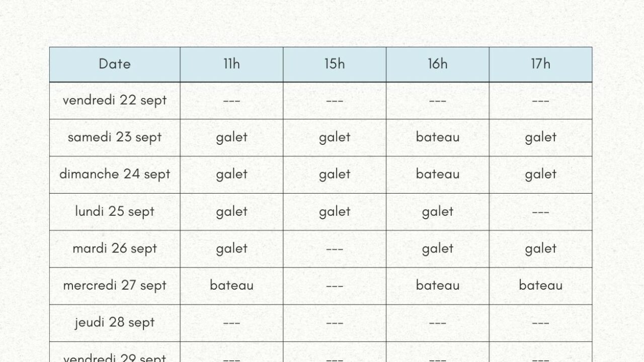Select the samedi 23 sept cell

(x=115, y=137)
